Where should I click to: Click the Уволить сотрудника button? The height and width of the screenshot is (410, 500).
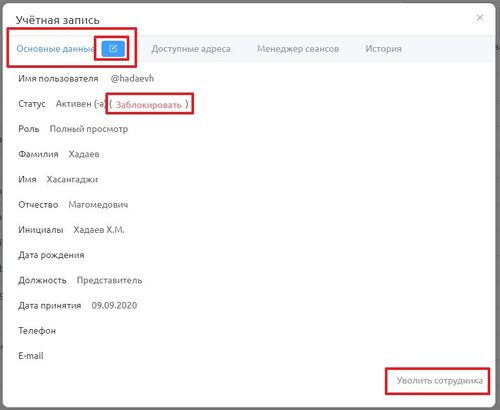click(439, 381)
